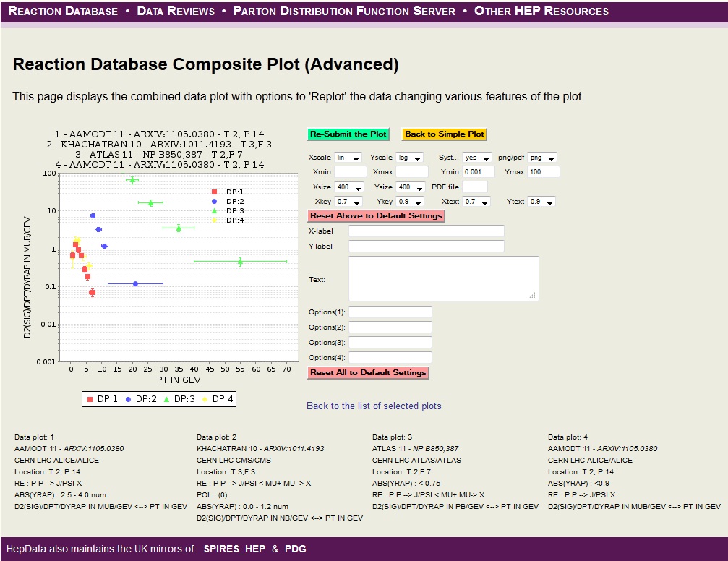Click the Ymax input field
728x561 pixels.
click(x=544, y=172)
